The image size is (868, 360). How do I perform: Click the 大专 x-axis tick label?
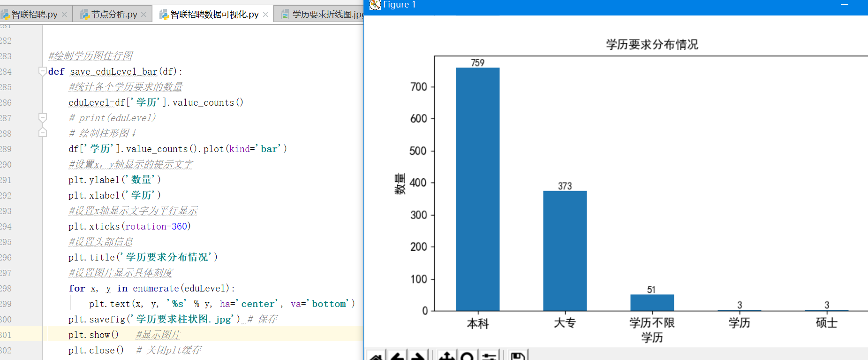coord(565,323)
